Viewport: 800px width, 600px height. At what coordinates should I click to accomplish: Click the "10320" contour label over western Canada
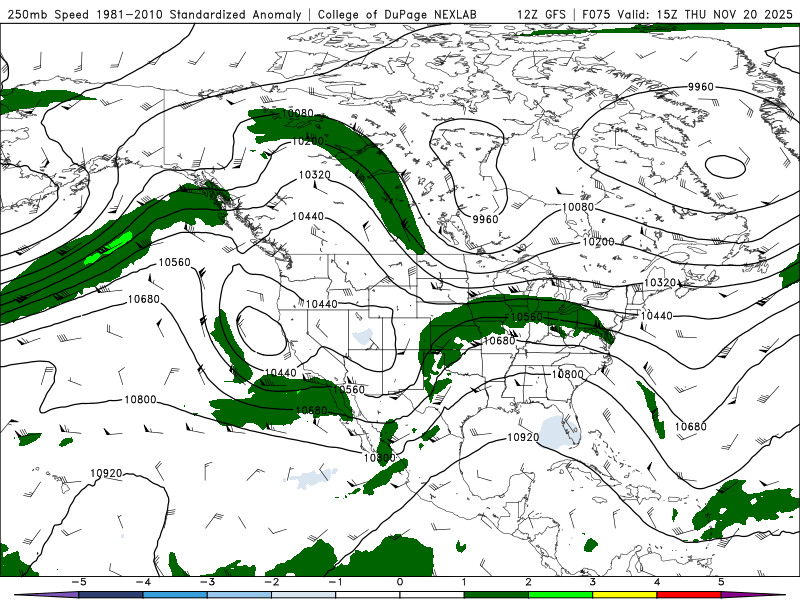314,175
